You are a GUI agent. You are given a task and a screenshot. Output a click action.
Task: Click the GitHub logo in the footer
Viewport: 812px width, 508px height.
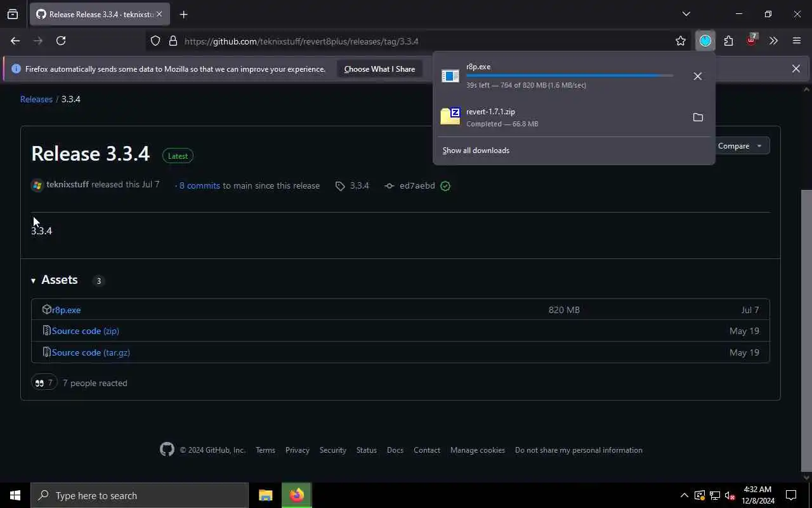(x=167, y=450)
